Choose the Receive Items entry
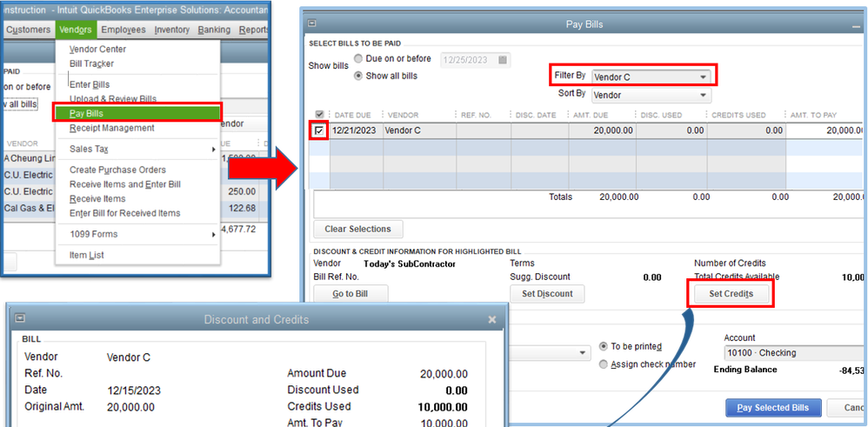The width and height of the screenshot is (868, 427). click(97, 199)
